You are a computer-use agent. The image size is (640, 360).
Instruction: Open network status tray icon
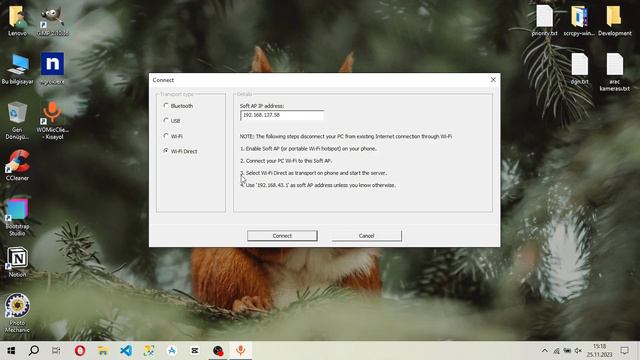(556, 351)
